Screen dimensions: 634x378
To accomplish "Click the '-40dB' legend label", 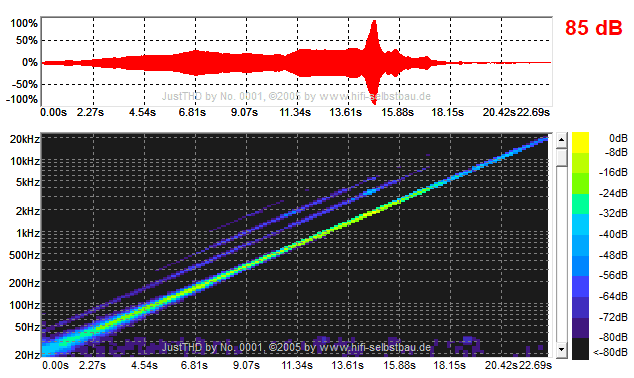I will click(x=613, y=234).
